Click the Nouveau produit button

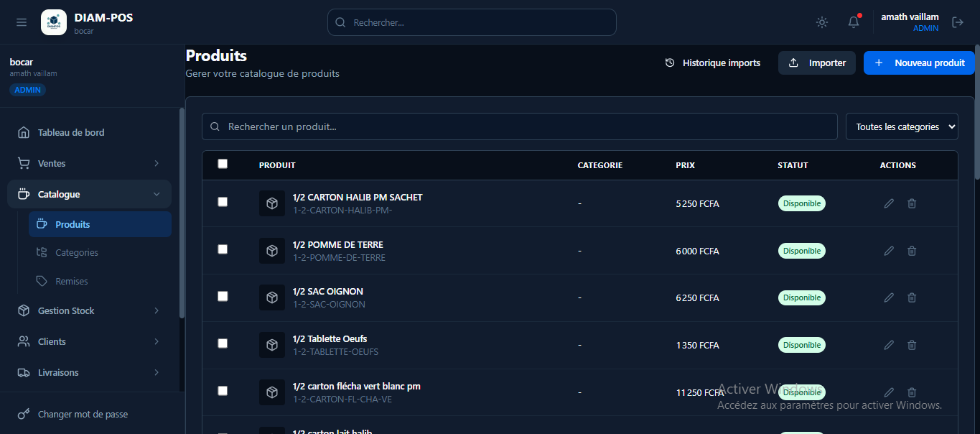click(x=918, y=63)
